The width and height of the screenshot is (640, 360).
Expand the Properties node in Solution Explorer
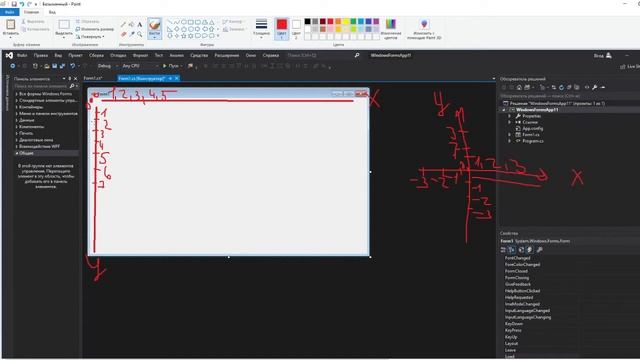pos(509,116)
